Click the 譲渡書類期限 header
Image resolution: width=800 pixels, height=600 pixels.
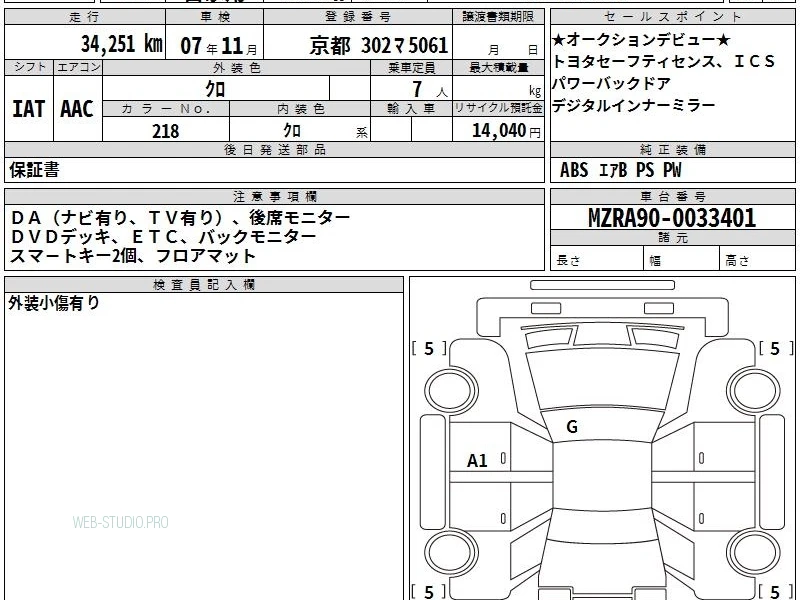coord(498,17)
